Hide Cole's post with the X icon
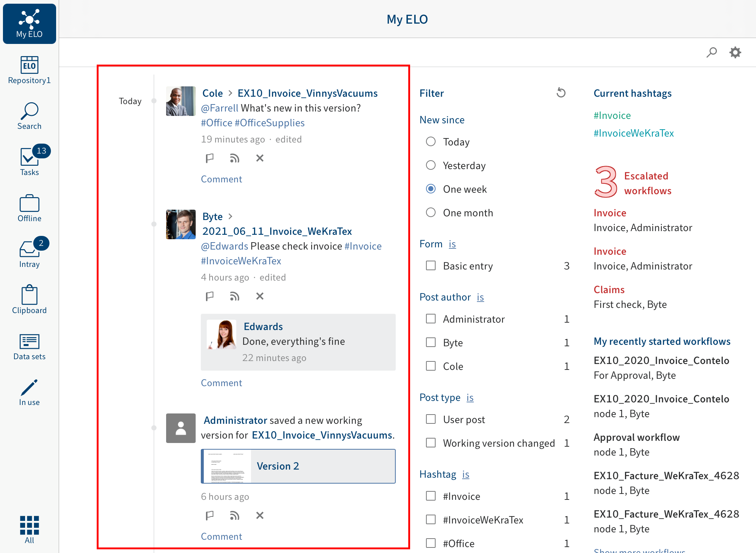This screenshot has width=756, height=553. click(x=260, y=158)
